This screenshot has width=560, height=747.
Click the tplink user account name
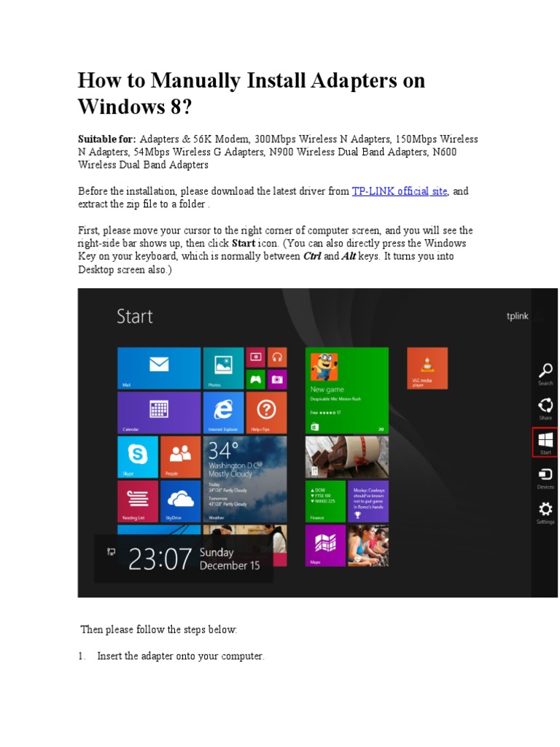pyautogui.click(x=517, y=316)
